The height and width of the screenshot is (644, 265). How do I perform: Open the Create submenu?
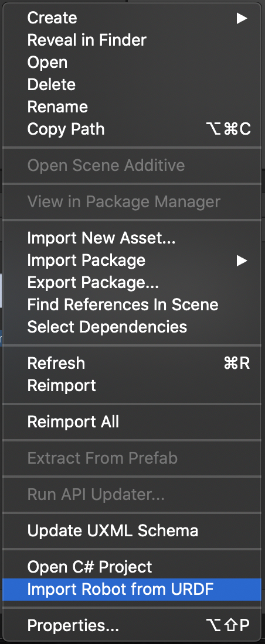132,18
